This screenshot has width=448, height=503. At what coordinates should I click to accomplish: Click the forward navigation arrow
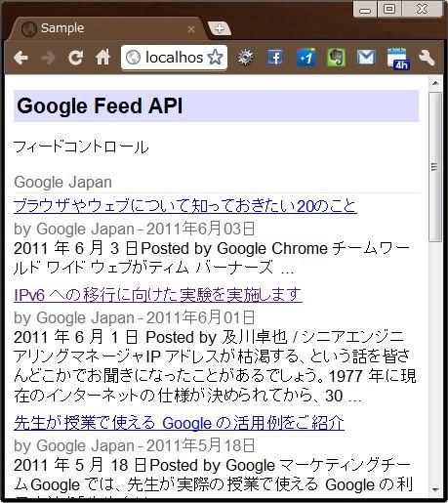click(x=49, y=58)
